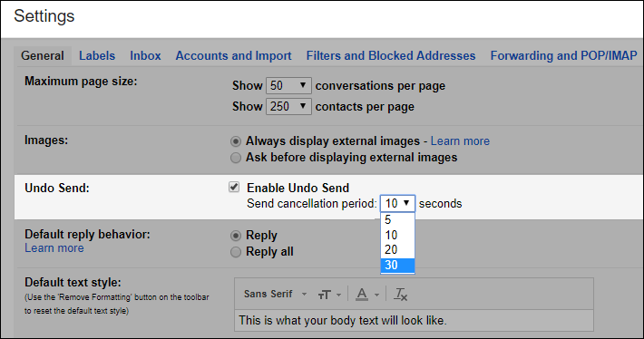Click the Maximum page size label

81,82
